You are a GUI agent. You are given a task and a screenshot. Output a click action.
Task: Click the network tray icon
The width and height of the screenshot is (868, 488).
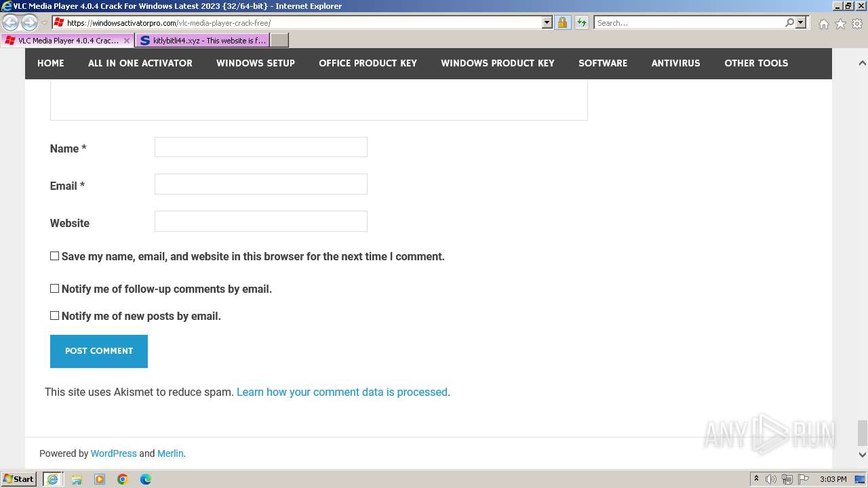tap(787, 479)
